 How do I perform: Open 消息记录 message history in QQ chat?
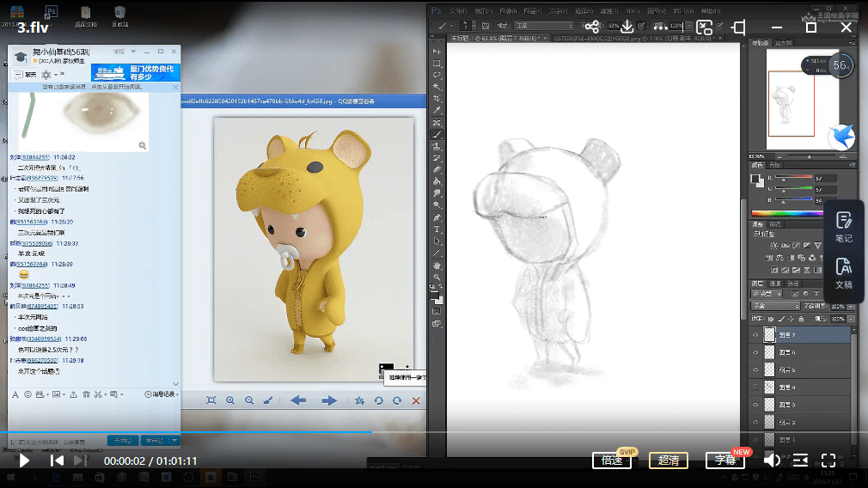[x=162, y=394]
